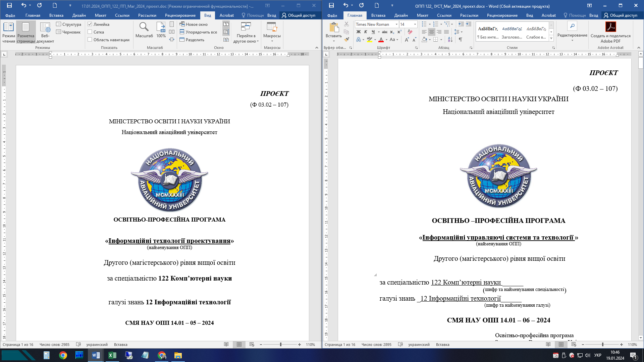Decrease paragraph indent
This screenshot has height=362, width=644.
pos(461,24)
